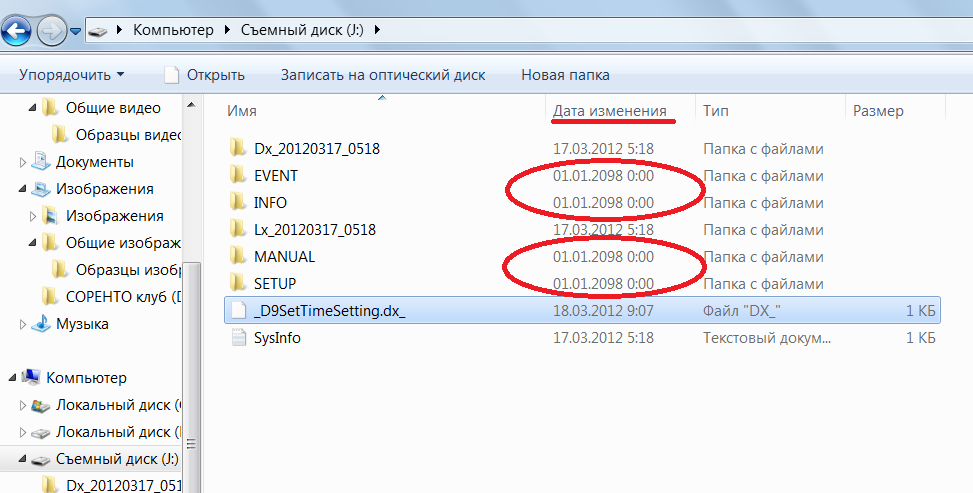The height and width of the screenshot is (493, 973).
Task: Click the _D9SetTimeSetting.dx_ file icon
Action: 237,311
